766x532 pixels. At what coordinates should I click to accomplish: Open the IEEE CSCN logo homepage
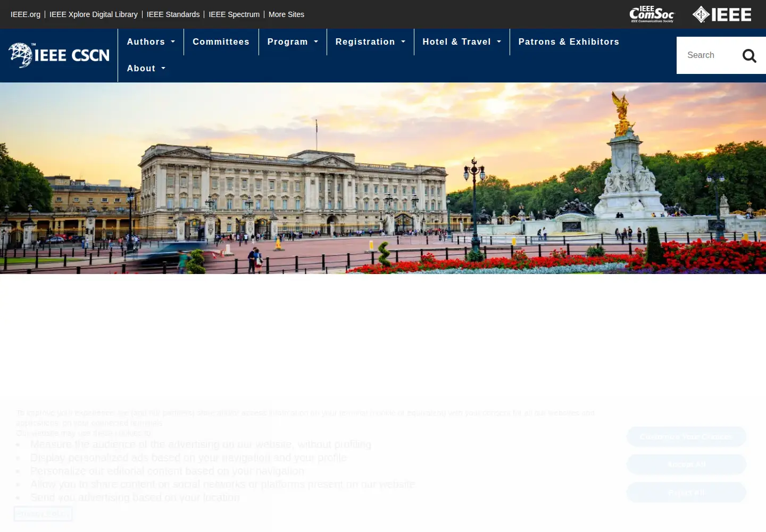click(x=59, y=55)
